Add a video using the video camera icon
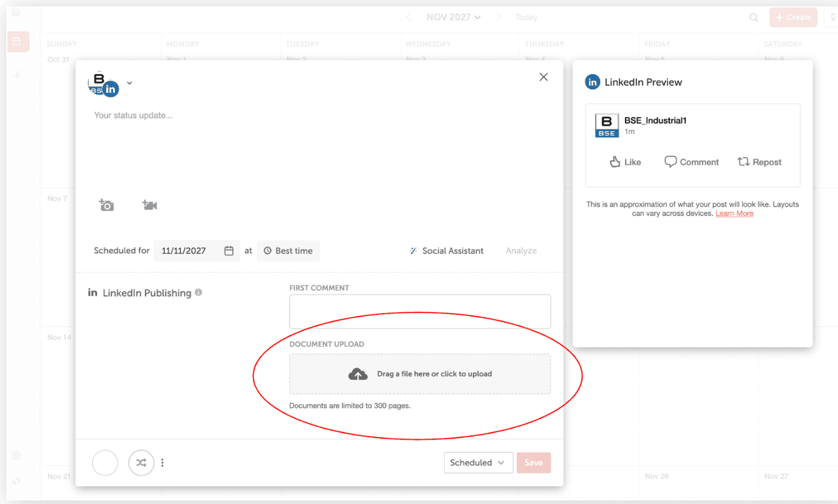The image size is (838, 504). (x=150, y=205)
